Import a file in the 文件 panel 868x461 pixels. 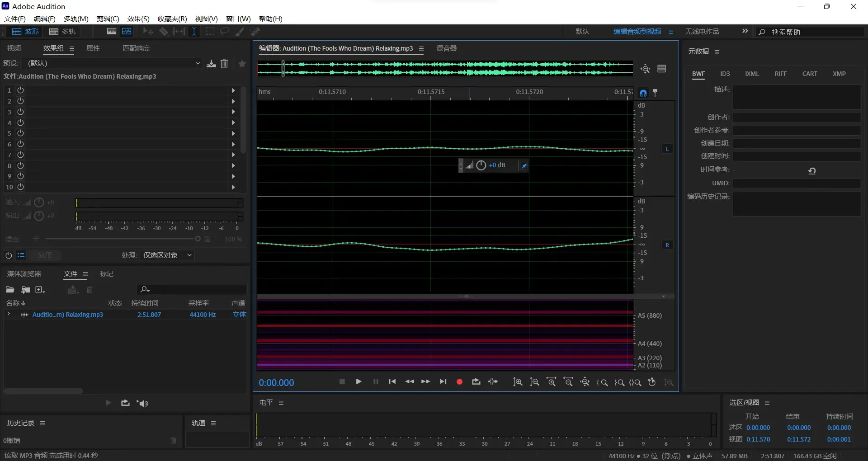point(26,290)
